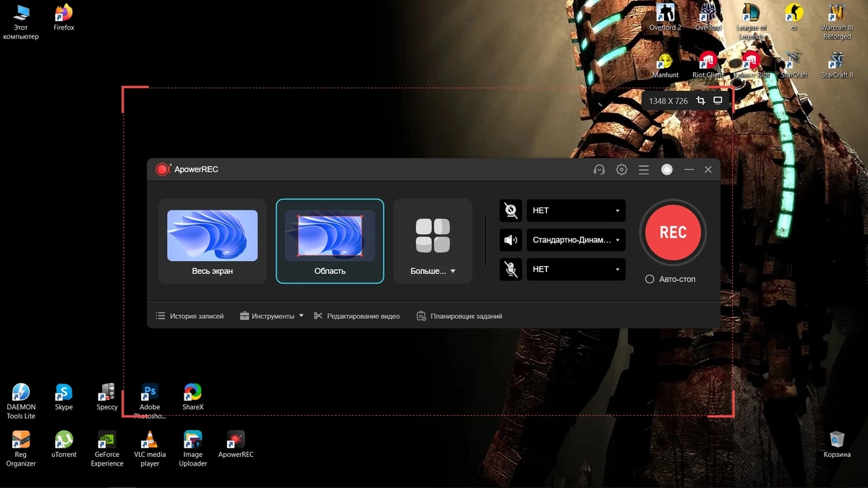868x488 pixels.
Task: Select ShareX desktop shortcut
Action: 192,398
